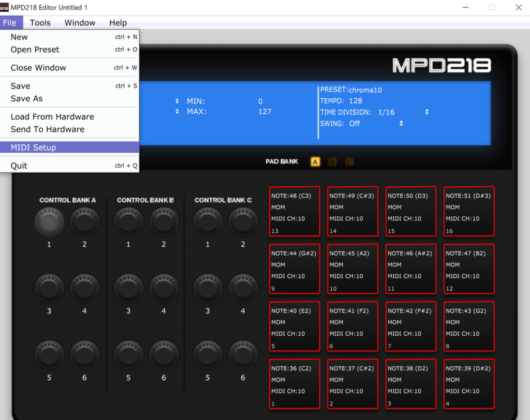Click the preset name chroma10
The width and height of the screenshot is (530, 420).
click(365, 90)
